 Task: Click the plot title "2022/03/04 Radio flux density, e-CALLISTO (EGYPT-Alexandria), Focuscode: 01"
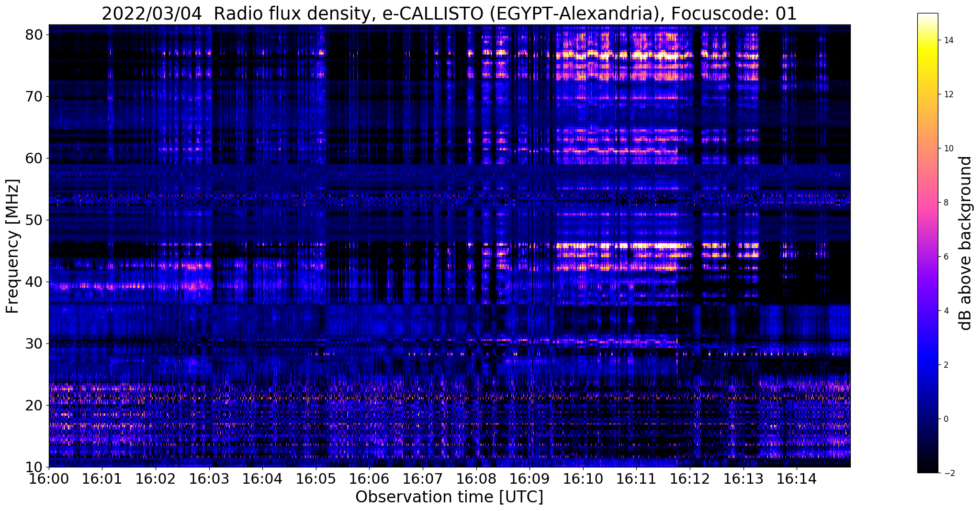(449, 13)
